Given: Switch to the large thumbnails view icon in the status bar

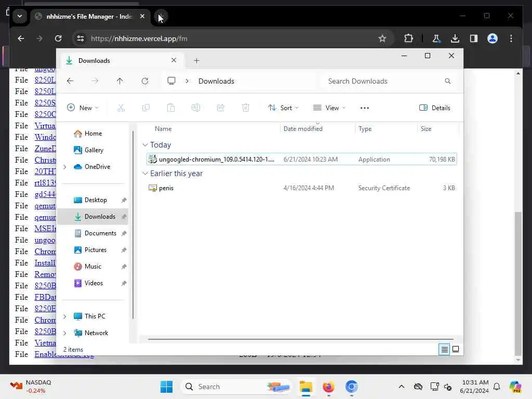Looking at the screenshot, I should click(x=456, y=349).
